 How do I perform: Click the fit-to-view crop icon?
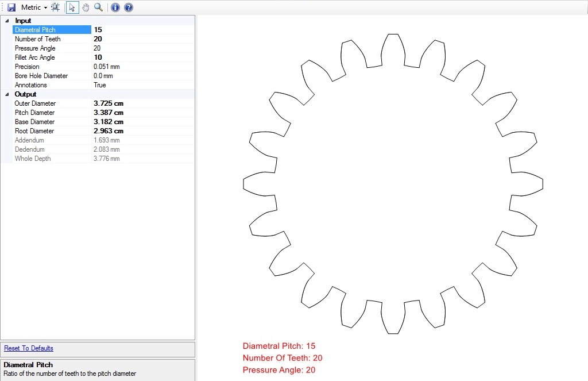[56, 7]
